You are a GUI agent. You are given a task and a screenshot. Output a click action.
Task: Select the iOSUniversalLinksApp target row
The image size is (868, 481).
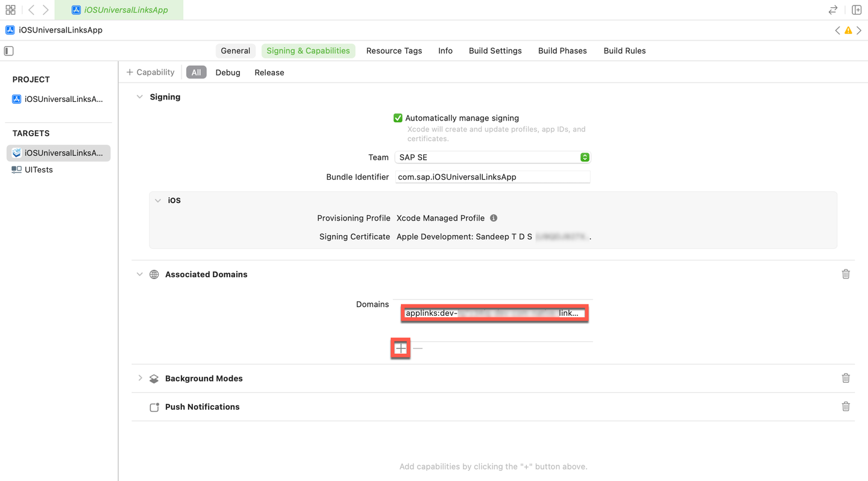point(58,153)
